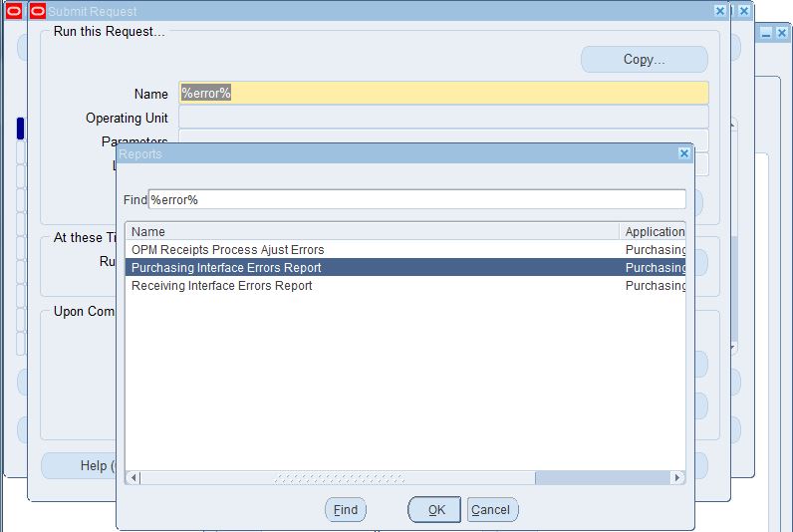Image resolution: width=793 pixels, height=532 pixels.
Task: Close the Reports dialog with its X icon
Action: [x=683, y=153]
